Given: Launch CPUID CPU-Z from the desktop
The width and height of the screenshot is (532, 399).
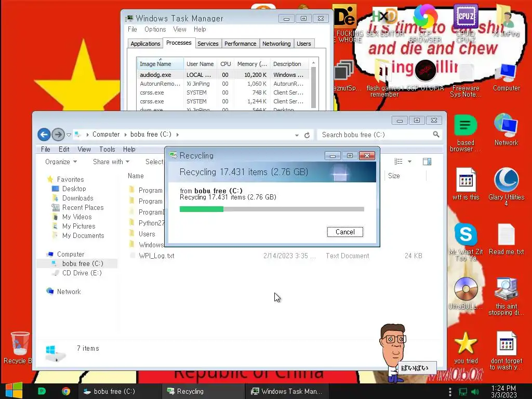Looking at the screenshot, I should pos(465,23).
